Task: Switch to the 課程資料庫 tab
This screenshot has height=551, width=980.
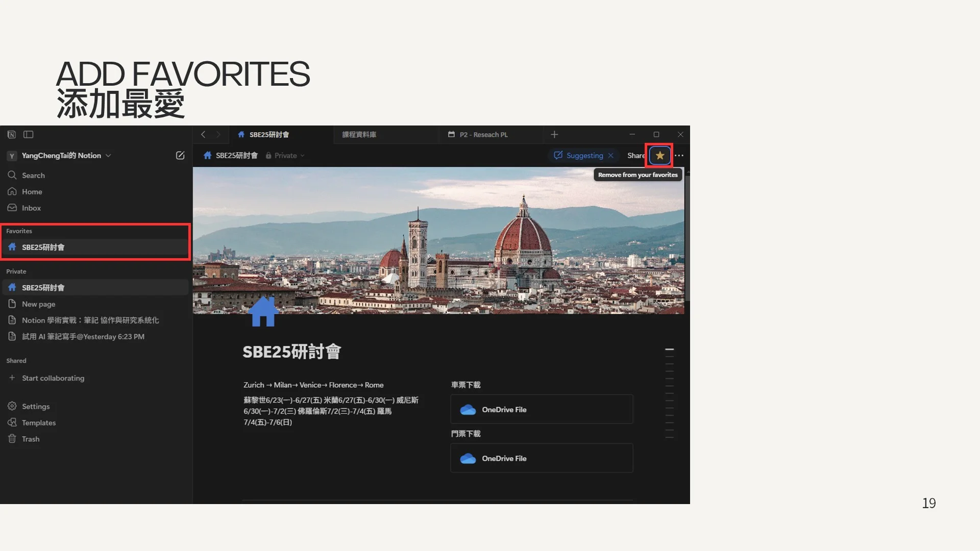Action: pos(359,135)
